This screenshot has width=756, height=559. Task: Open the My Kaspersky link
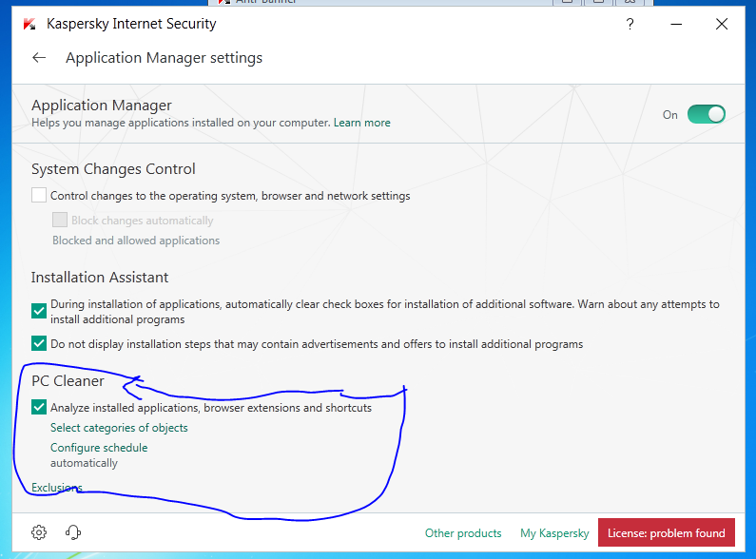(554, 533)
